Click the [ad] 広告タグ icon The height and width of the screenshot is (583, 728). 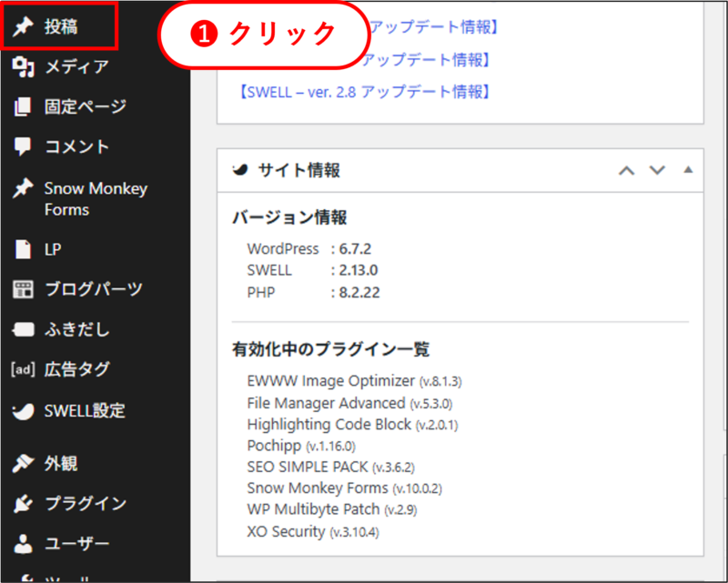coord(23,369)
